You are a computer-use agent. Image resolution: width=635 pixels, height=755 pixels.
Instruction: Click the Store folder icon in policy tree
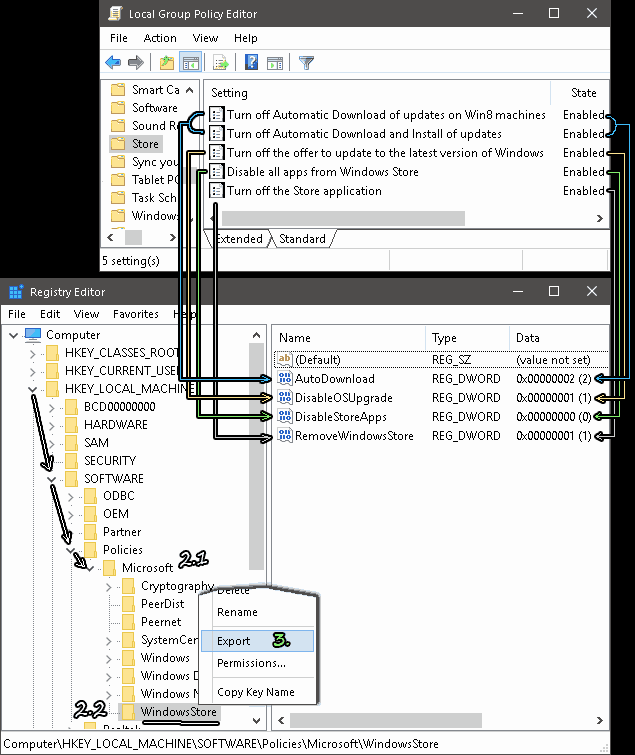[x=118, y=143]
